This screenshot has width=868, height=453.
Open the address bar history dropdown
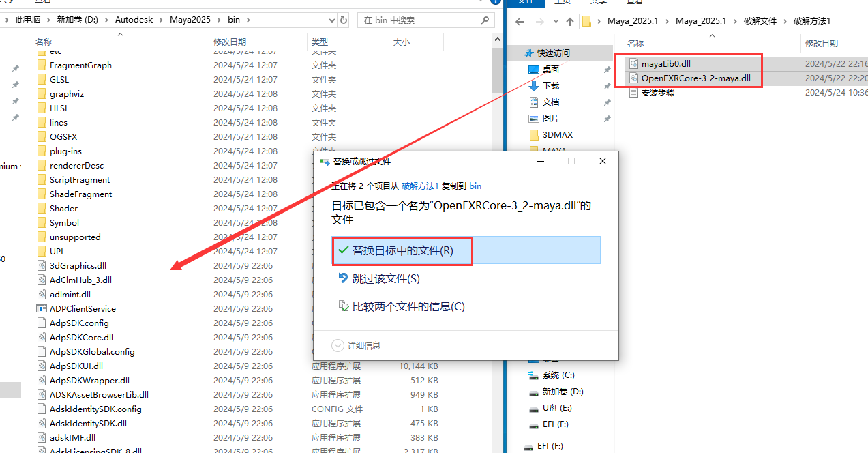331,20
